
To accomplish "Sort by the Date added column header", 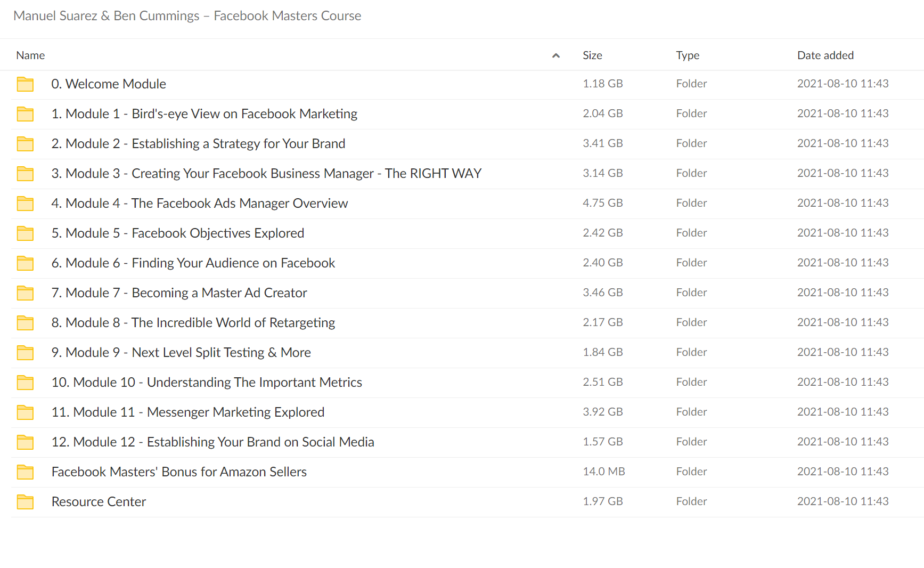I will coord(825,55).
